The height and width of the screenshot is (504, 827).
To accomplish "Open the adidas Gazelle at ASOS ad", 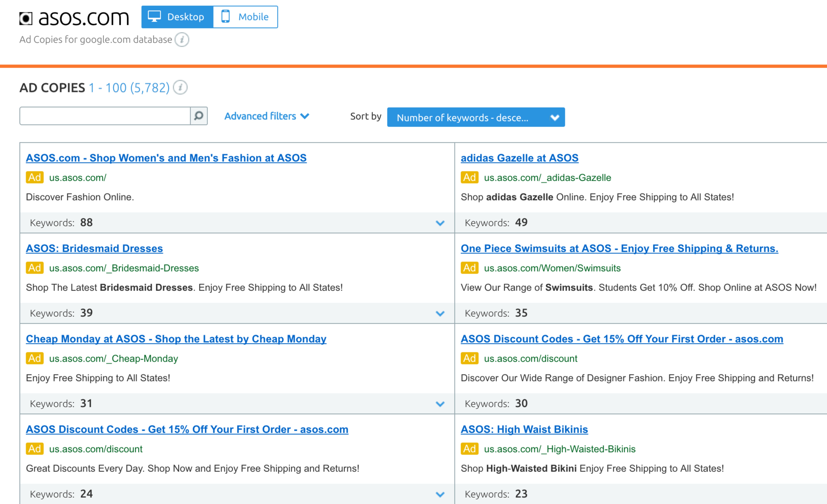I will (x=520, y=158).
